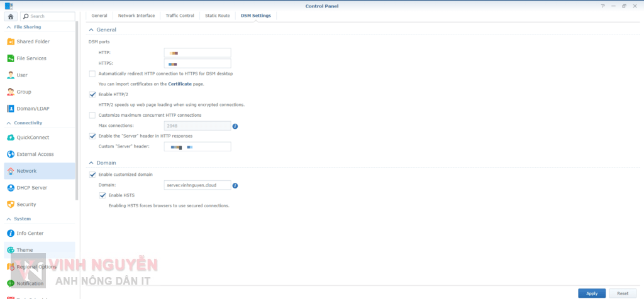
Task: Uncheck the Enable HSTS checkbox
Action: pos(103,195)
